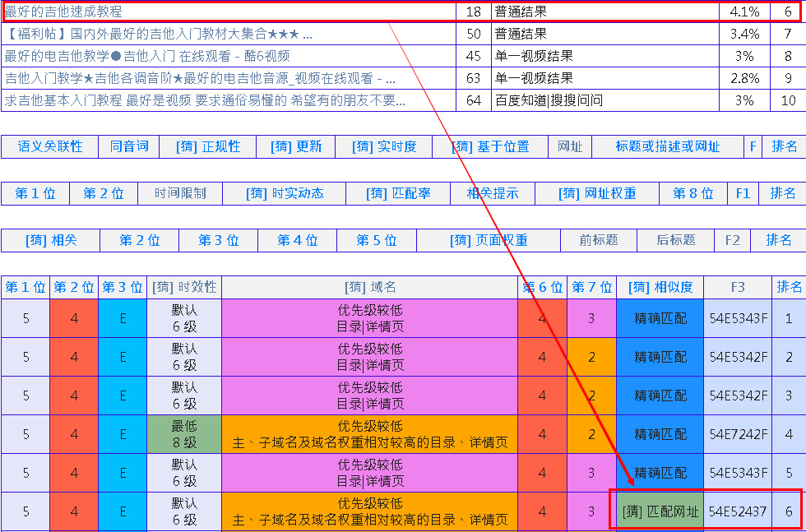Open the 求吉他基本入门教程 question result
The height and width of the screenshot is (532, 806).
[x=205, y=100]
